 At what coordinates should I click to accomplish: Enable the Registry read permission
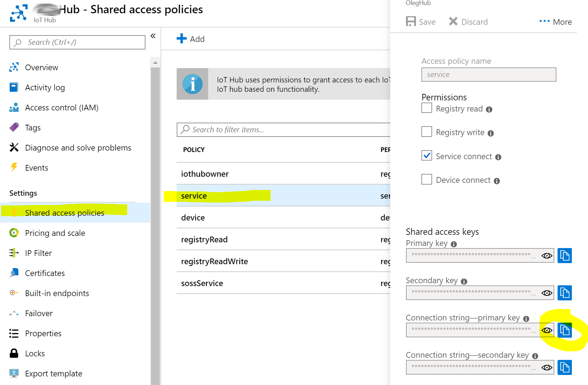click(x=426, y=108)
